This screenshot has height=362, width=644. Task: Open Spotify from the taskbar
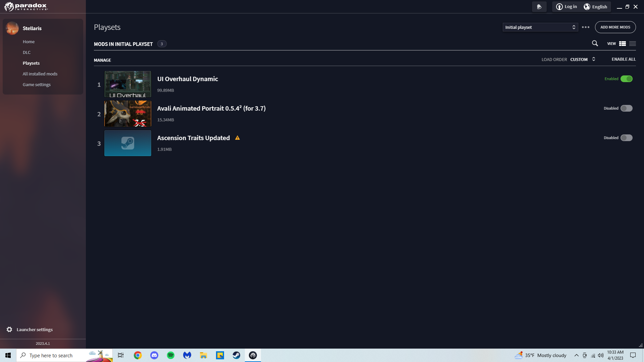point(171,355)
